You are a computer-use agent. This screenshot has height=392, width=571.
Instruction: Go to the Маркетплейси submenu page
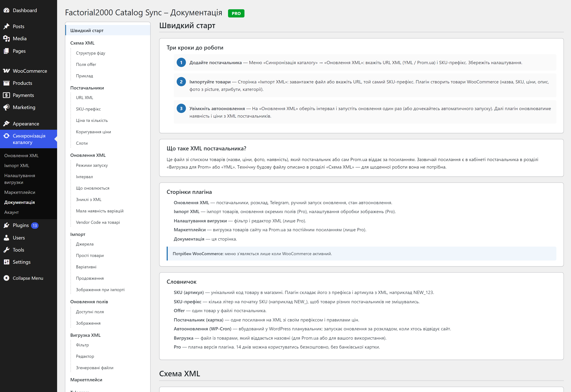pos(20,192)
